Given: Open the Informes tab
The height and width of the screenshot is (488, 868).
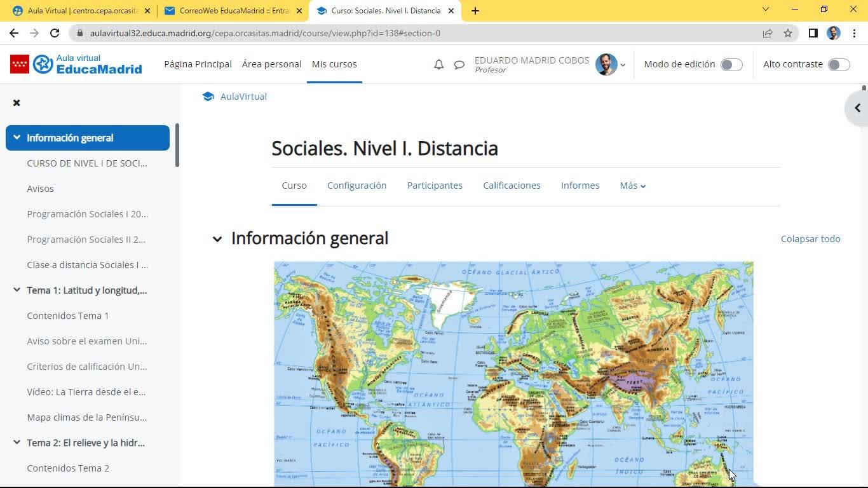Looking at the screenshot, I should click(x=580, y=186).
